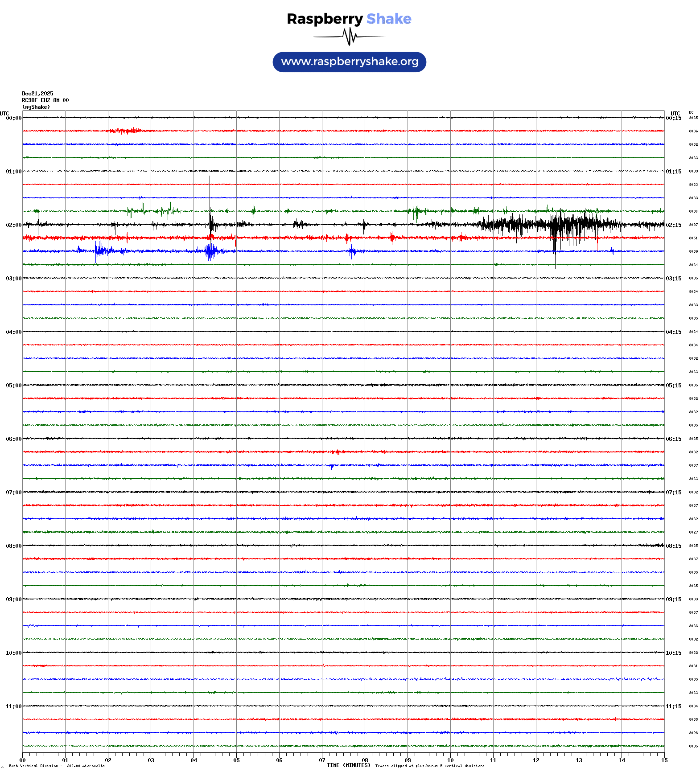700x772 pixels.
Task: Click the Each Vertical Division scale note
Action: (57, 766)
